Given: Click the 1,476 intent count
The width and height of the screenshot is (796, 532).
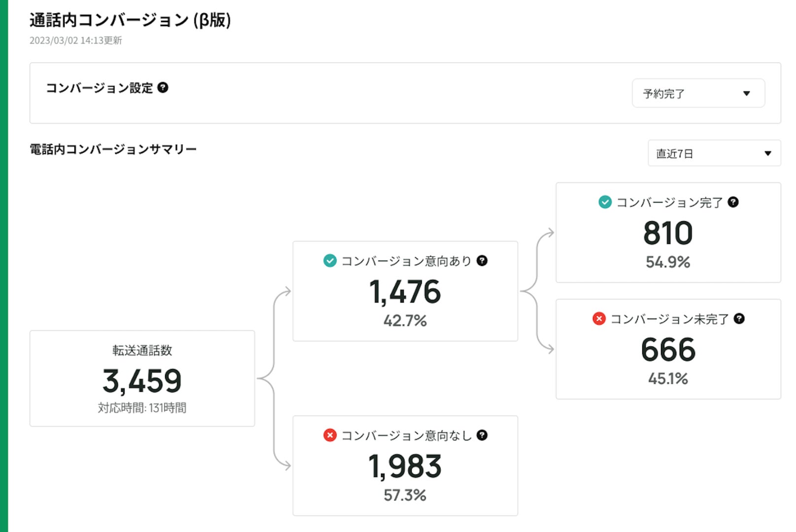Looking at the screenshot, I should 405,292.
